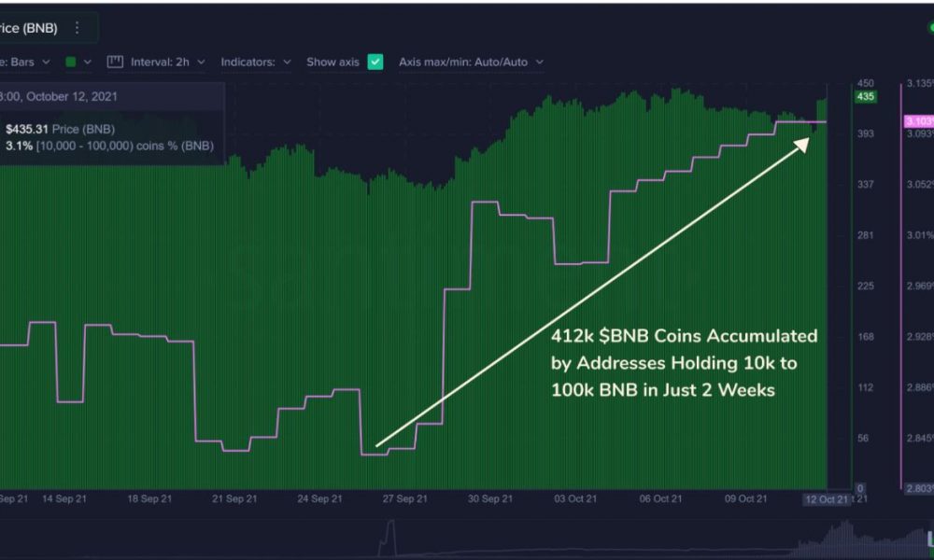Click the 450 price axis label
The image size is (934, 560).
(x=866, y=83)
